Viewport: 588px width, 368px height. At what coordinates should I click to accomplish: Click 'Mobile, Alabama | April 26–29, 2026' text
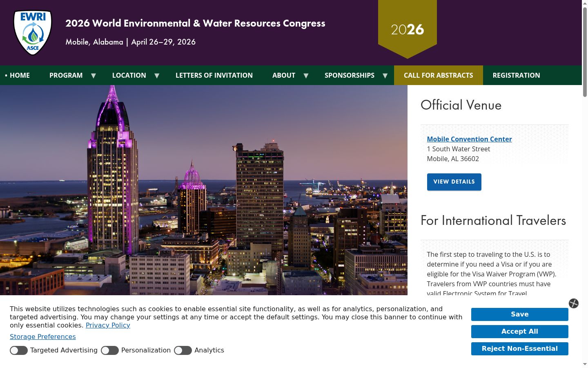point(131,42)
